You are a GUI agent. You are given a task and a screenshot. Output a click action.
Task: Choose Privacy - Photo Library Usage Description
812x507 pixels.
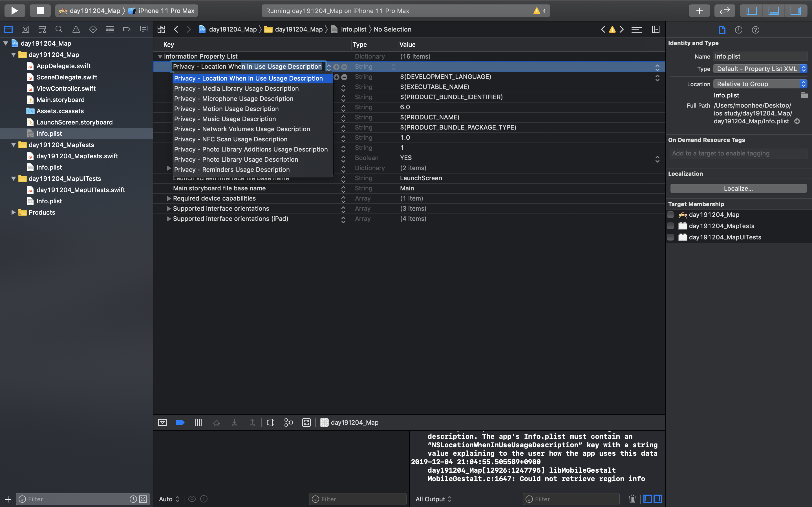(x=236, y=160)
